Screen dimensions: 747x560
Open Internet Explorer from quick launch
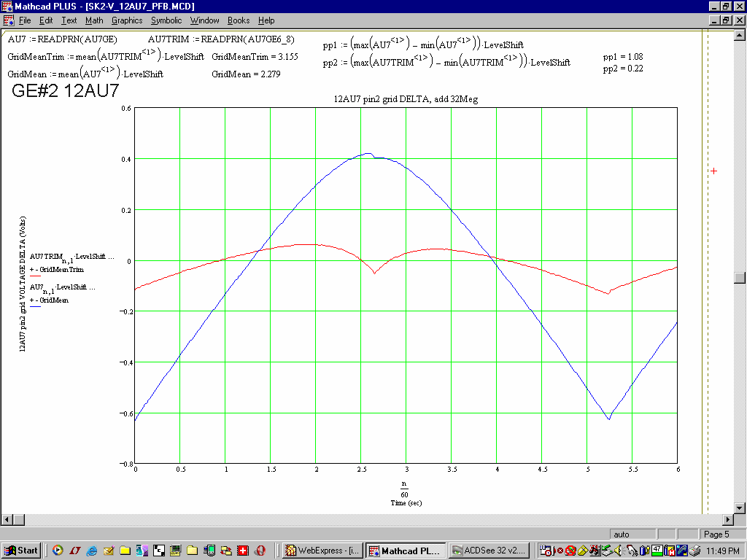pos(91,551)
